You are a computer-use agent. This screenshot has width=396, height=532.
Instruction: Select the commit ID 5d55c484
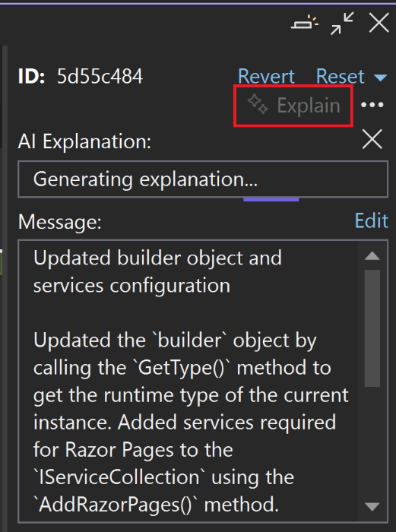[x=100, y=76]
